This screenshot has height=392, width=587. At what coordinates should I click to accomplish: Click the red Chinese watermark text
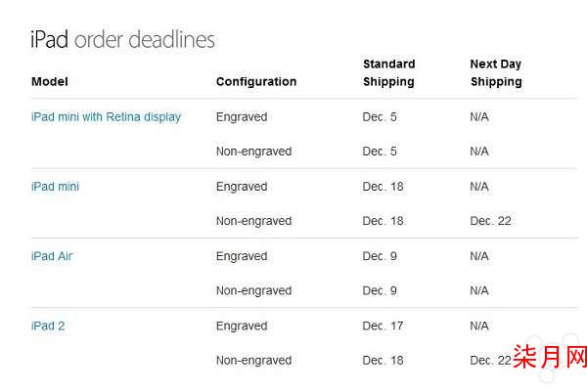click(x=550, y=357)
